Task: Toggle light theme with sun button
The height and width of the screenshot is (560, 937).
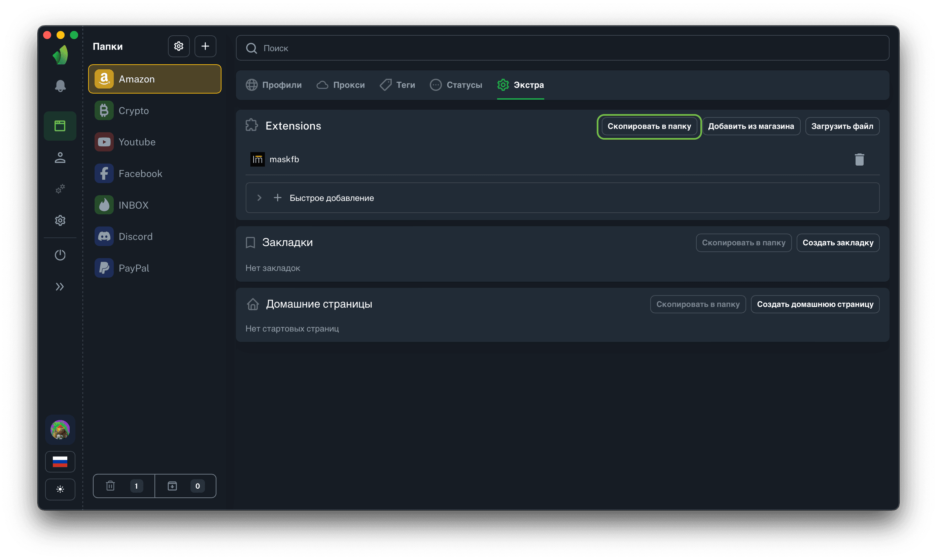Action: coord(60,489)
